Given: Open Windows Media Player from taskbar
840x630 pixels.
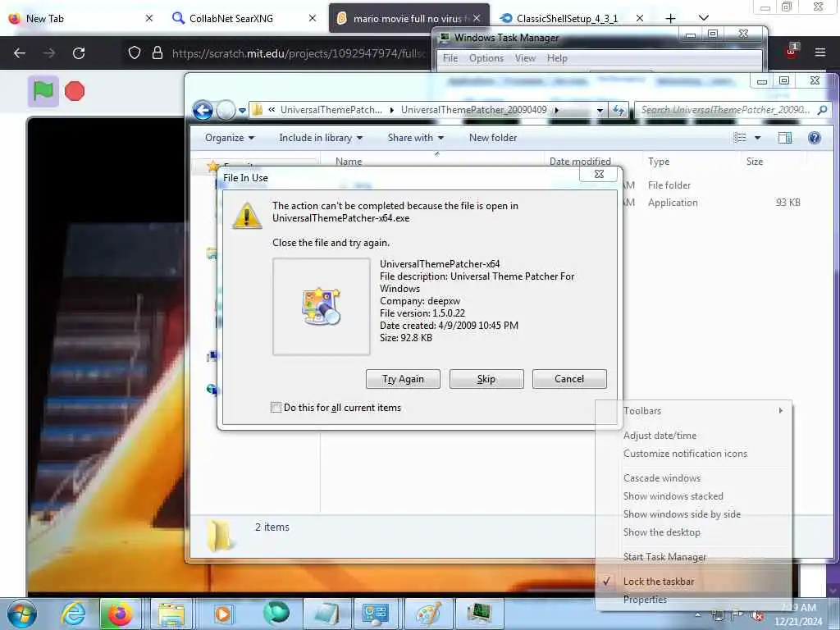Looking at the screenshot, I should pyautogui.click(x=222, y=614).
